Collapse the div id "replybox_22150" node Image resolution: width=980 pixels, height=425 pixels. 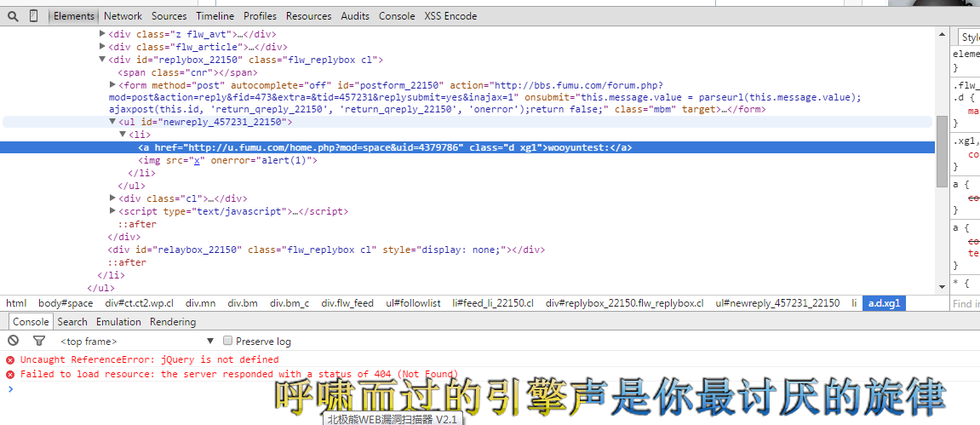point(102,60)
